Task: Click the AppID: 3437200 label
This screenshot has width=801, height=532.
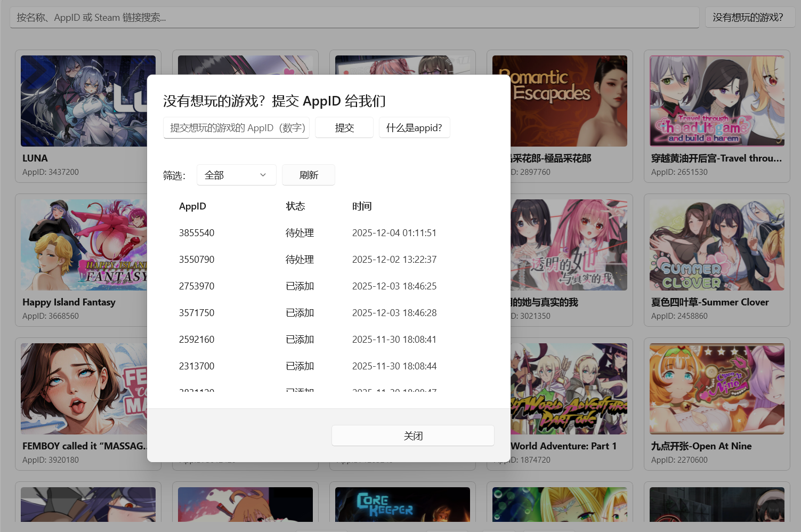Action: coord(51,172)
